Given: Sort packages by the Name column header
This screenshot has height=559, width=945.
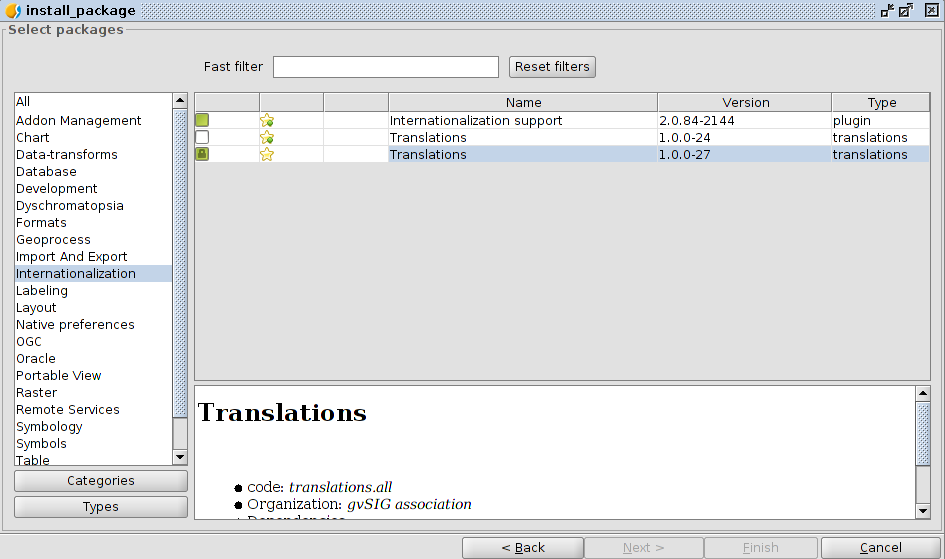Looking at the screenshot, I should pyautogui.click(x=523, y=103).
